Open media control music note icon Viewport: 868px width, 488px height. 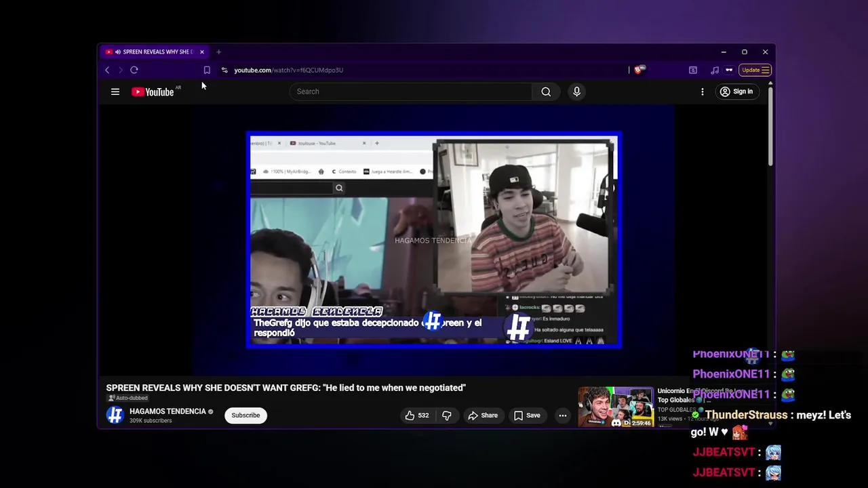click(x=715, y=70)
